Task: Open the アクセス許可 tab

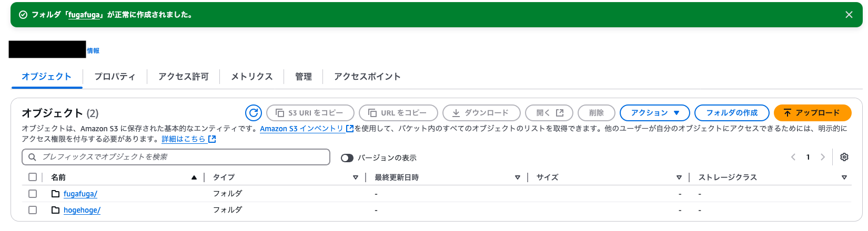Action: click(184, 77)
